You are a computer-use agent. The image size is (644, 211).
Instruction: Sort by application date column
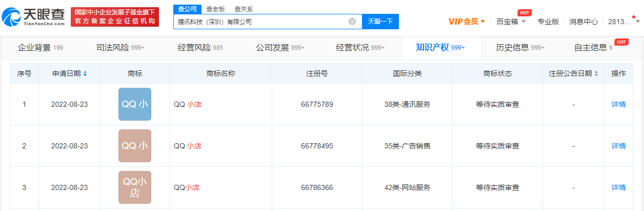pos(85,74)
